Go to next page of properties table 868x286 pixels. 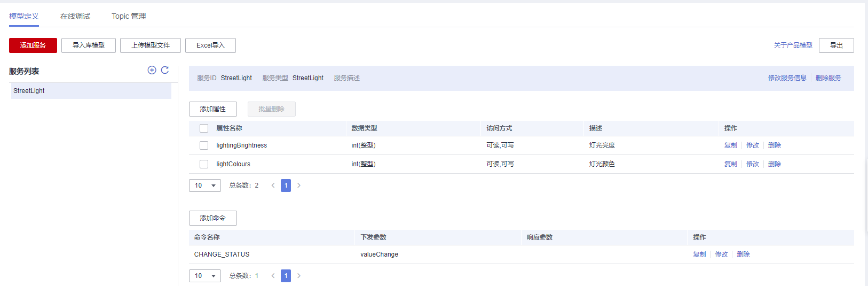[299, 185]
